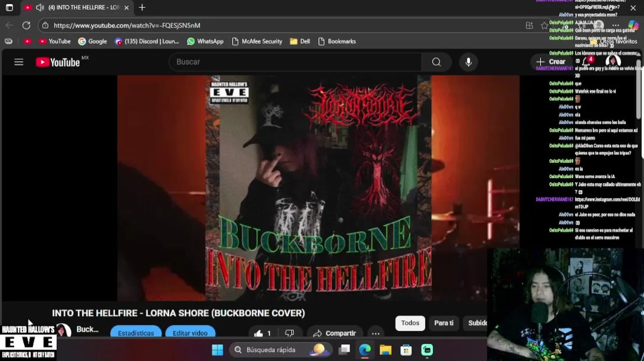Switch to Microsoft Edge on taskbar
The height and width of the screenshot is (361, 644).
tap(365, 349)
